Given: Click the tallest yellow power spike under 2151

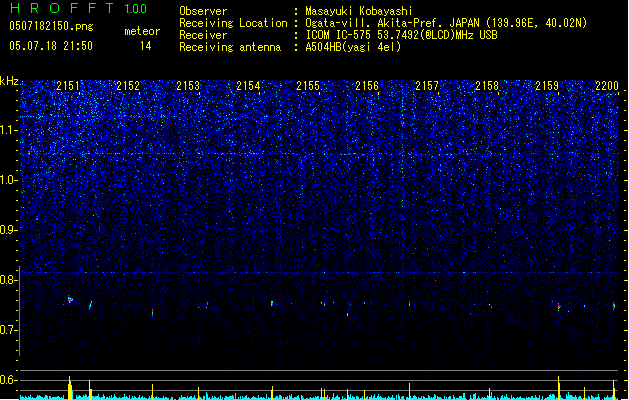Looking at the screenshot, I should [x=70, y=388].
